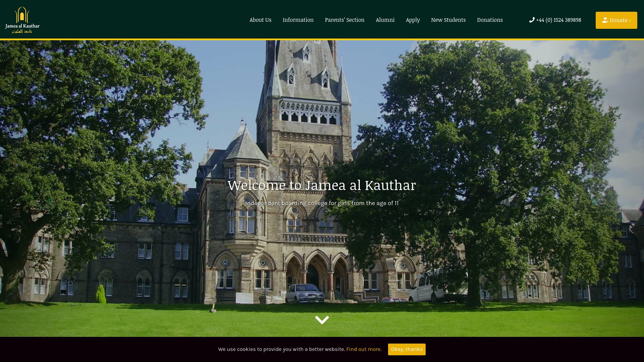644x362 pixels.
Task: Go to the previous slide with left chevron
Action: (x=49, y=201)
